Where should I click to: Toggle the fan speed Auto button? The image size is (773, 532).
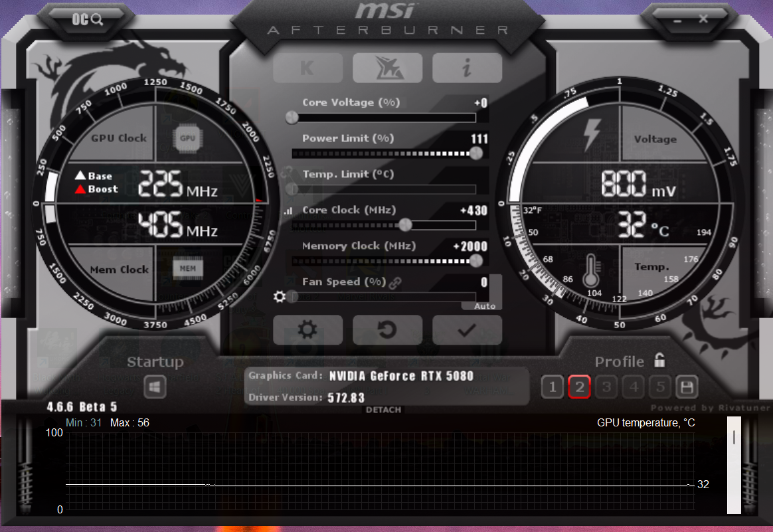click(x=485, y=306)
